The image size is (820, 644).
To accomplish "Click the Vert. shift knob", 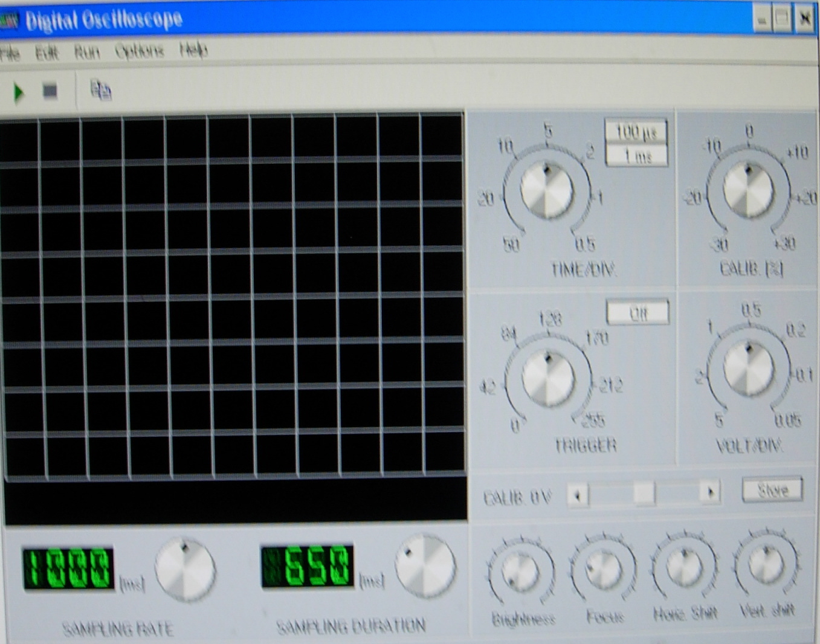I will (x=766, y=564).
